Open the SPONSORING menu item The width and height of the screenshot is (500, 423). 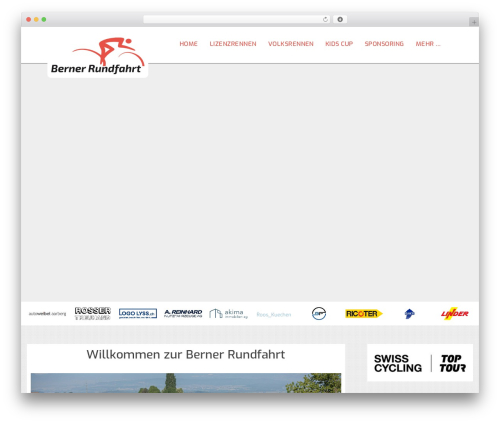point(384,44)
